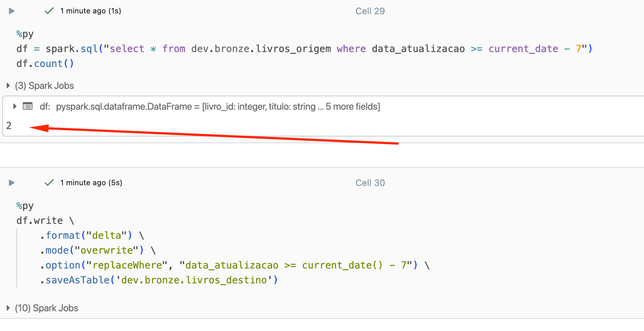Screen dimensions: 644x331
Task: Open the df DataFrame table icon
Action: 28,106
